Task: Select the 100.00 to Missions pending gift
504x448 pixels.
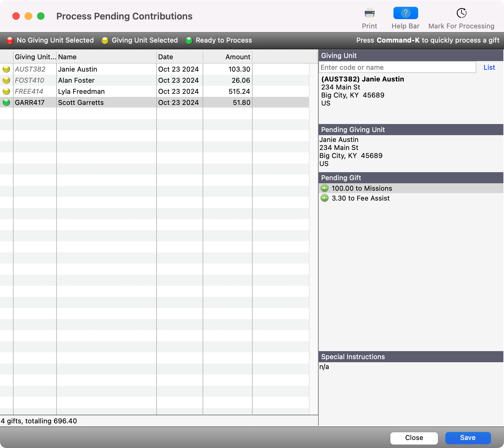Action: point(362,188)
